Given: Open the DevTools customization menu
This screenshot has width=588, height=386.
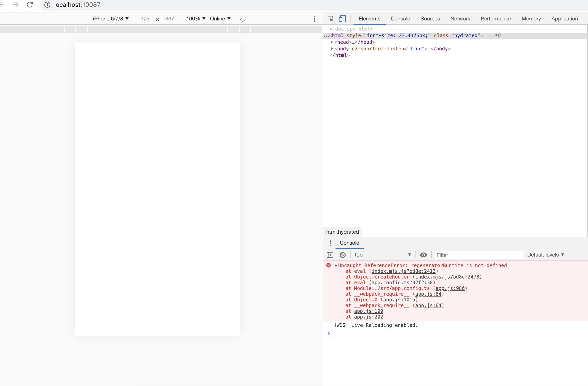Looking at the screenshot, I should point(314,18).
